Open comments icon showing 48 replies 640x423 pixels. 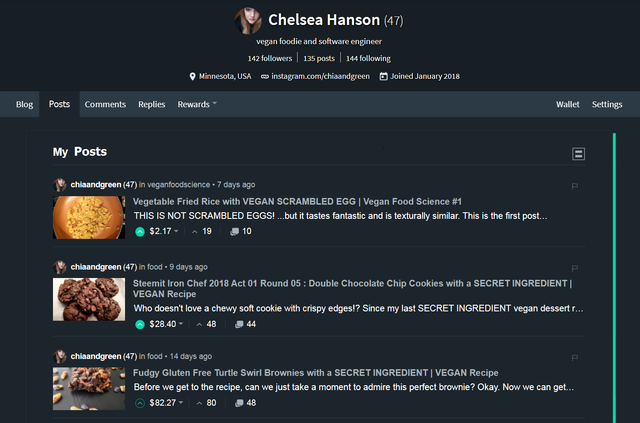(x=239, y=403)
